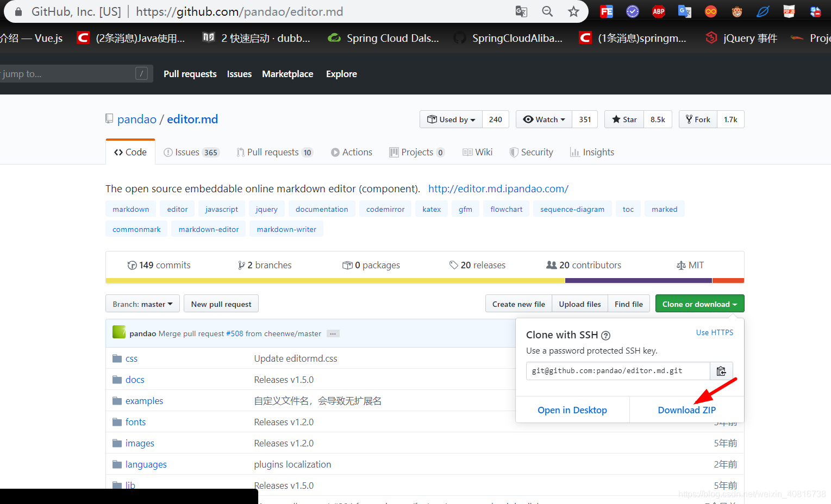Open the Watch notifications dropdown
Screen dimensions: 831x504
point(544,119)
